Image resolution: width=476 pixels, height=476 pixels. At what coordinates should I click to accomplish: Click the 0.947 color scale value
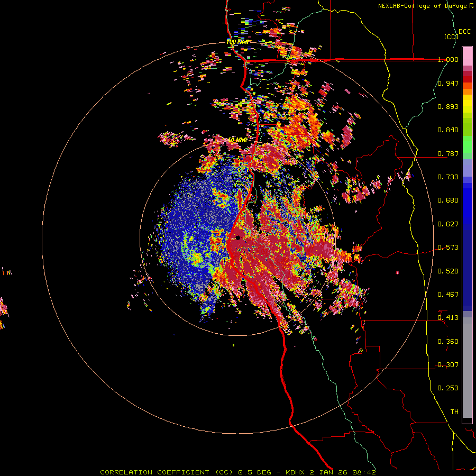tap(448, 83)
